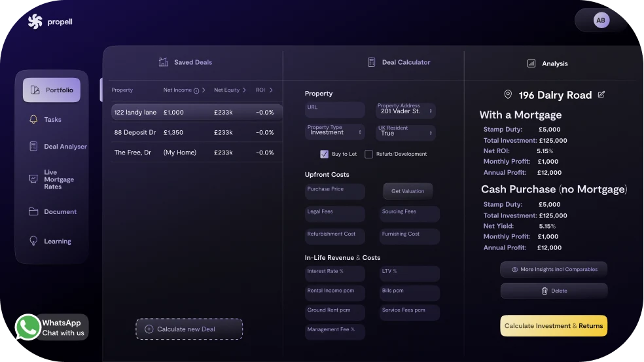Viewport: 644px width, 362px height.
Task: Click the Document folder icon in sidebar
Action: (33, 212)
